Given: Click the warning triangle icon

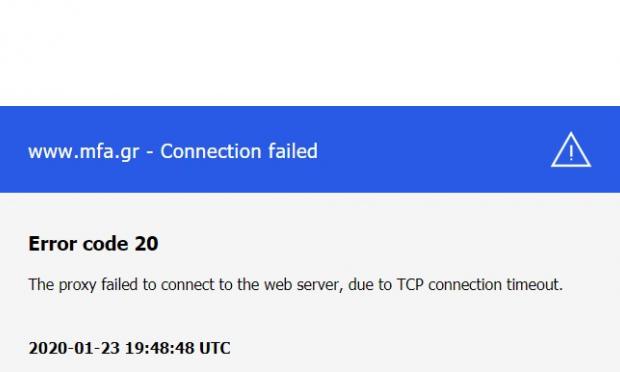Looking at the screenshot, I should (571, 150).
